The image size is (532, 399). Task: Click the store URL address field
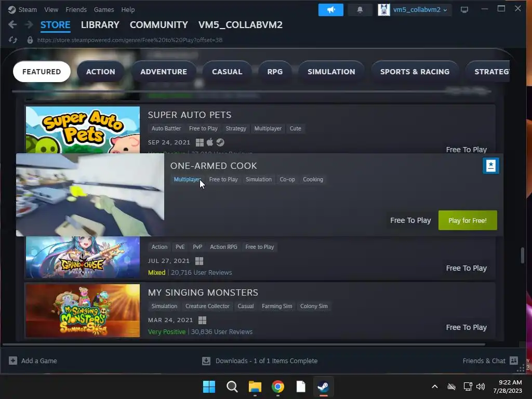130,40
